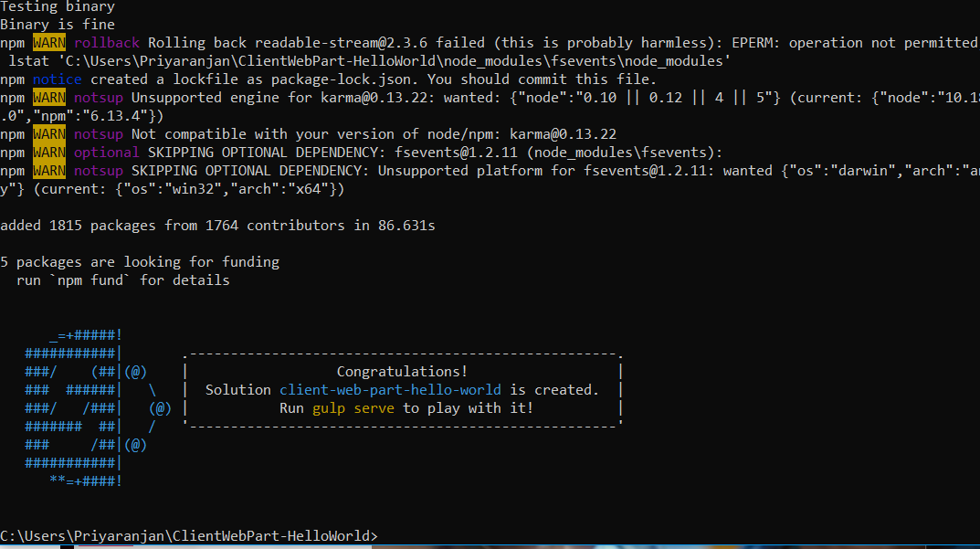Click the 'karma@0.13.22' text in the not compatible warning
The height and width of the screenshot is (549, 980).
[x=564, y=134]
